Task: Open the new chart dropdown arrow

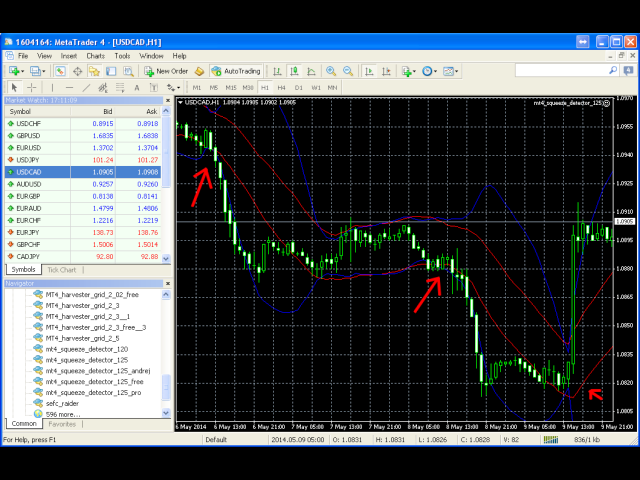Action: click(21, 71)
